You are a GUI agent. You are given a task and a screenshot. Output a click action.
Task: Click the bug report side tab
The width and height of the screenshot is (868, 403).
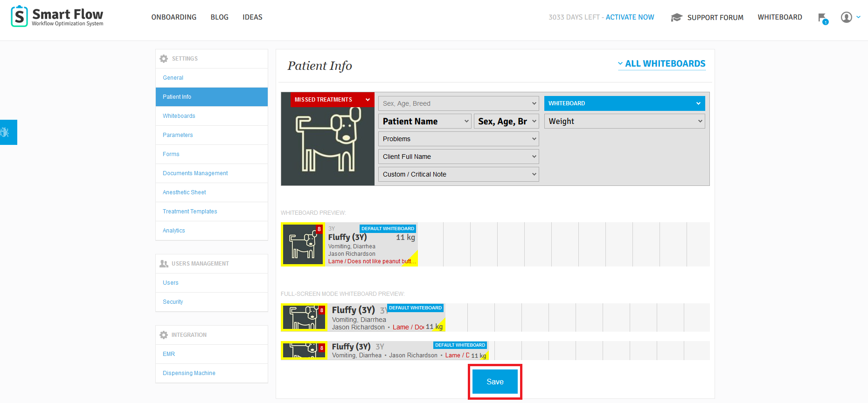coord(8,132)
